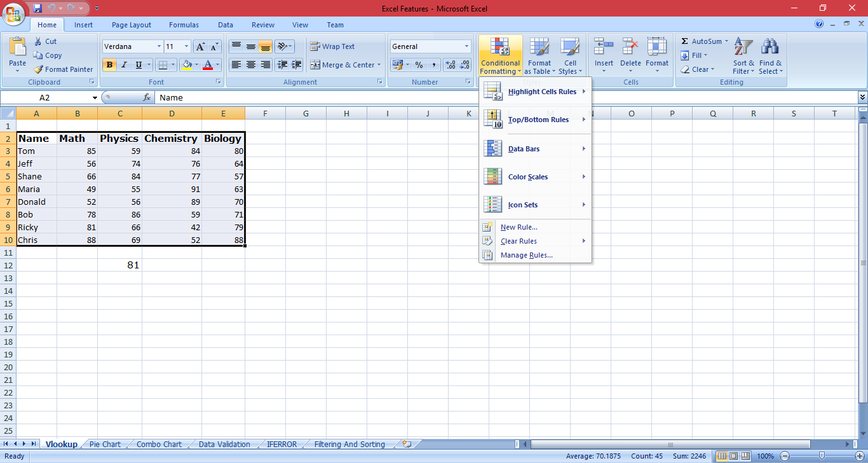
Task: Switch to the Formulas ribbon tab
Action: (184, 25)
